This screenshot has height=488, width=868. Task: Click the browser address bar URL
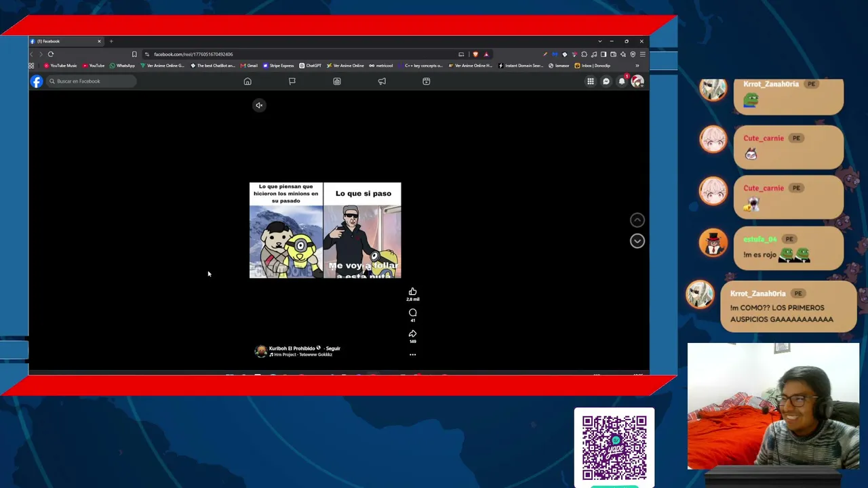tap(193, 54)
